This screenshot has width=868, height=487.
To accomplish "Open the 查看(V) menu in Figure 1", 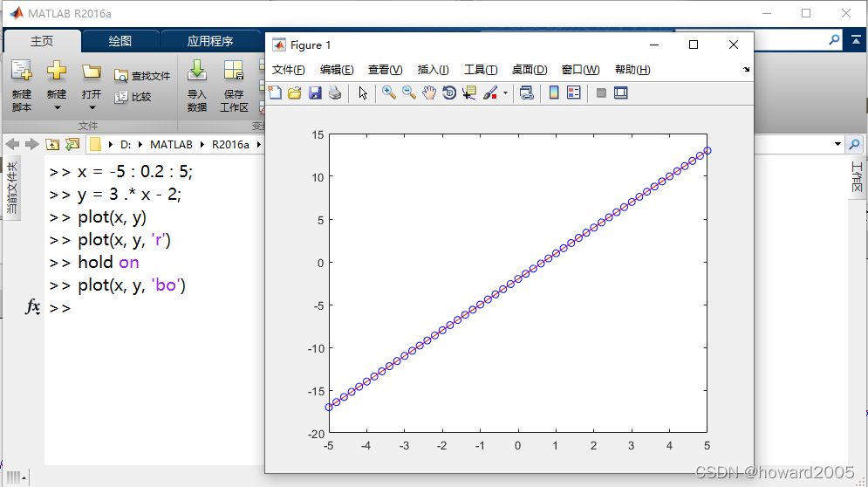I will 386,70.
